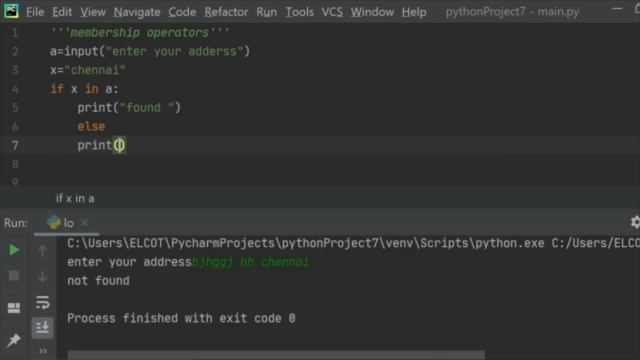
Task: Expand more Run toolbar actions chevrons
Action: click(42, 351)
